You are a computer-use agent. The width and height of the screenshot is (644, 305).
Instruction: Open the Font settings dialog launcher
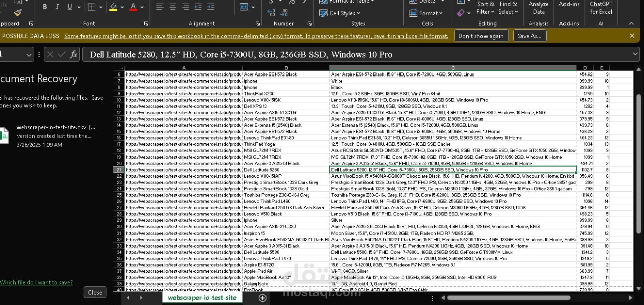(x=146, y=24)
